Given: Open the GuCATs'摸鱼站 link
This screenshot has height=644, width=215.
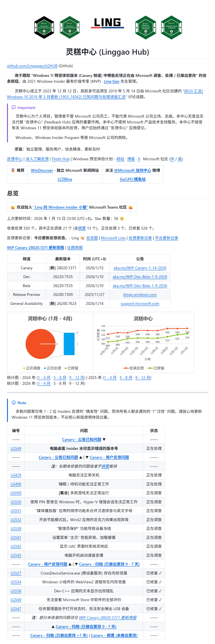Looking at the screenshot, I should [x=133, y=179].
